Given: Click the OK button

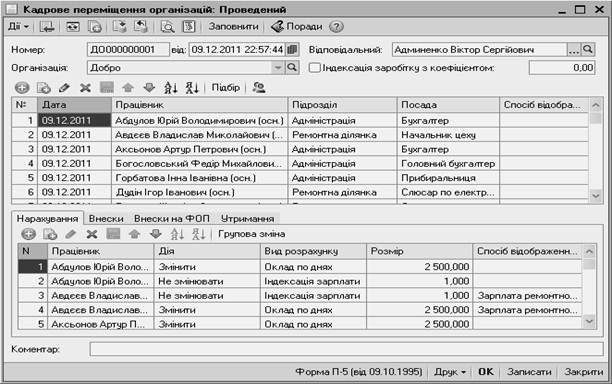Looking at the screenshot, I should (x=486, y=372).
